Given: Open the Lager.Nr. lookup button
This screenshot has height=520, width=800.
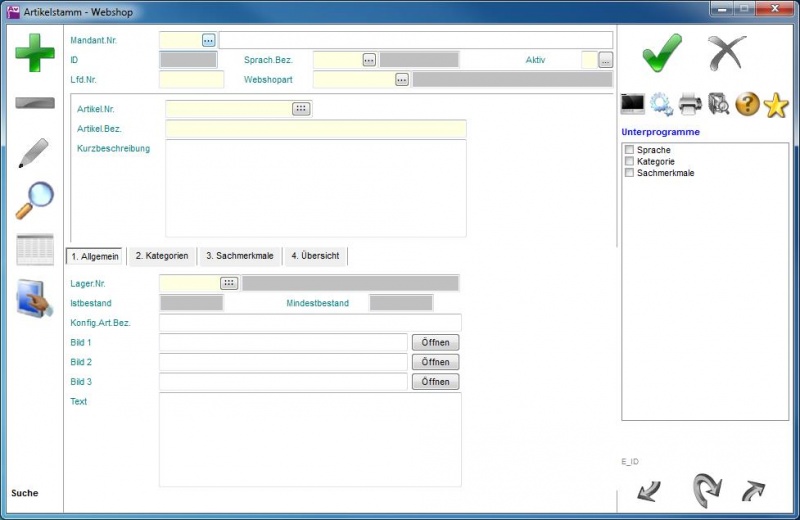Looking at the screenshot, I should pyautogui.click(x=229, y=283).
